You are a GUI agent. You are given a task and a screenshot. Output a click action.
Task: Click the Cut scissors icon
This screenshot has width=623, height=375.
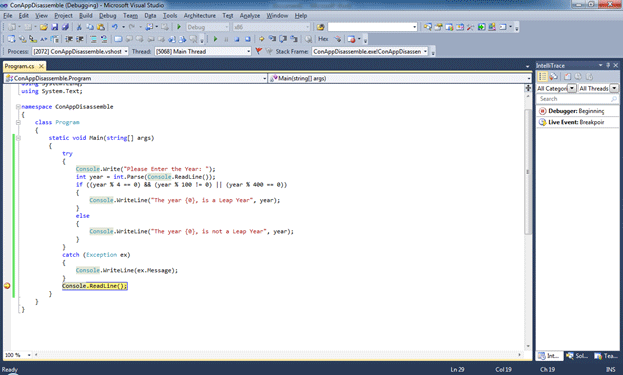click(79, 27)
